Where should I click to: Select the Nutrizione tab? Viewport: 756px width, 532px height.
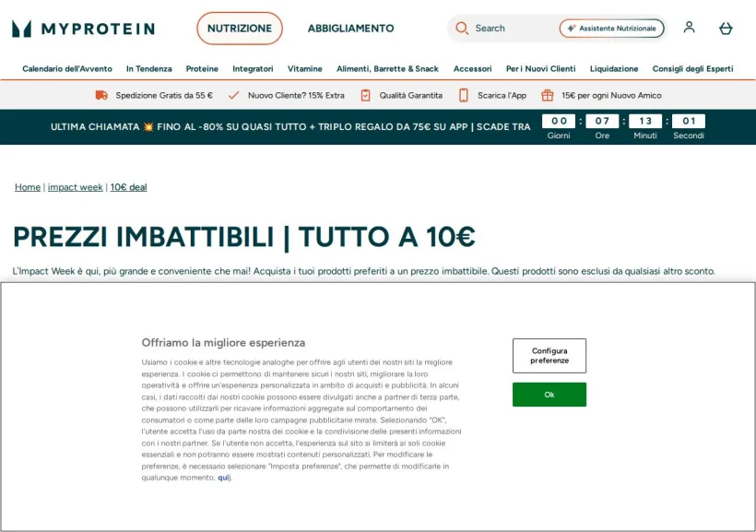(240, 29)
